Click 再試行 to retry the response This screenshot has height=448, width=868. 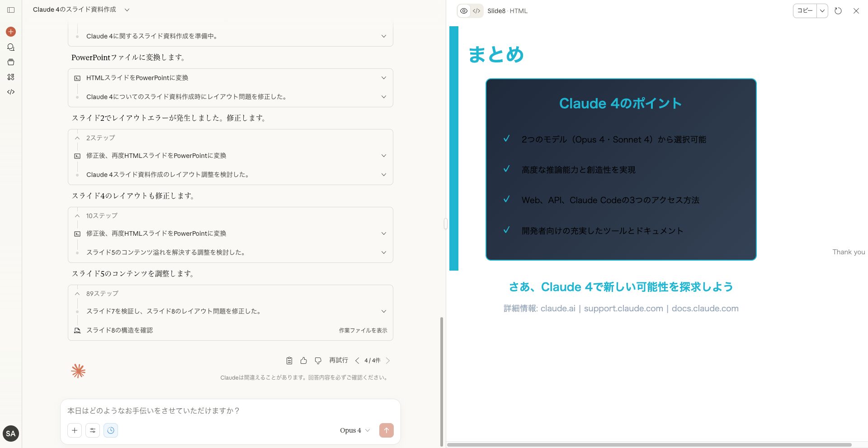(338, 360)
